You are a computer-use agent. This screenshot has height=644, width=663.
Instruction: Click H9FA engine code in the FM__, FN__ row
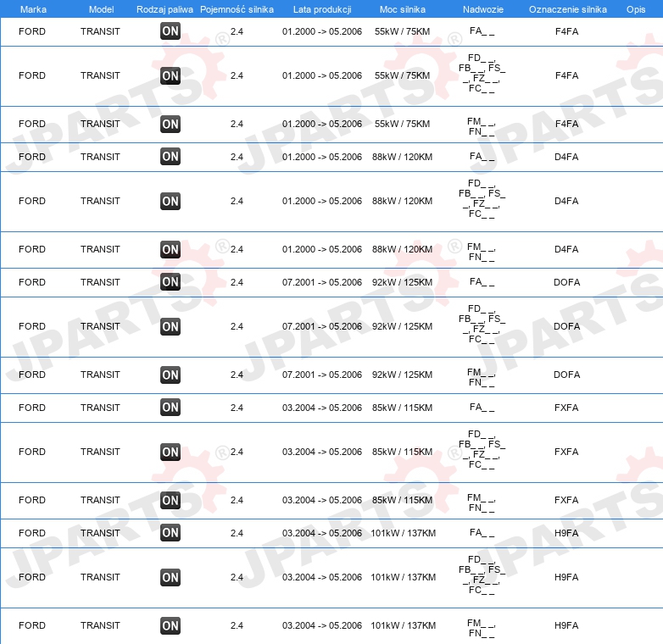[x=566, y=625]
